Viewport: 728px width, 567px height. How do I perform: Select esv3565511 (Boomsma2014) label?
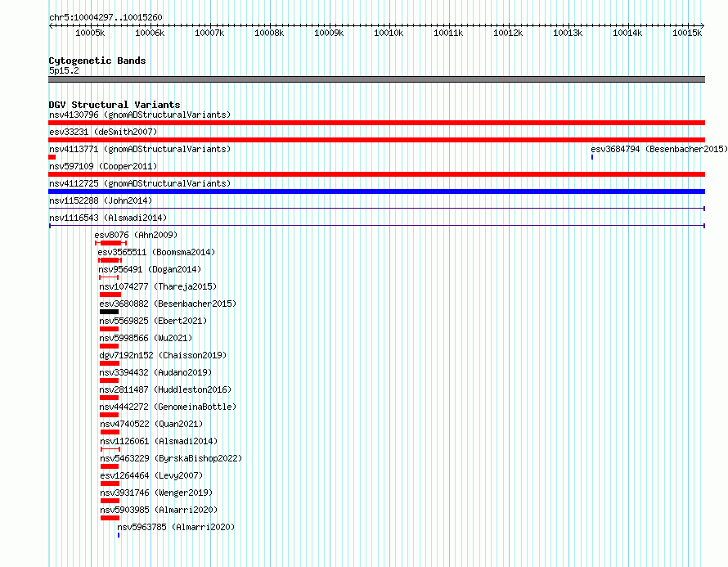tap(156, 252)
